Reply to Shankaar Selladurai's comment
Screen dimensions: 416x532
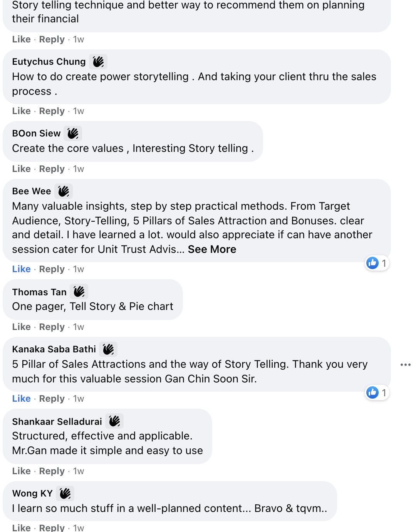tap(52, 471)
